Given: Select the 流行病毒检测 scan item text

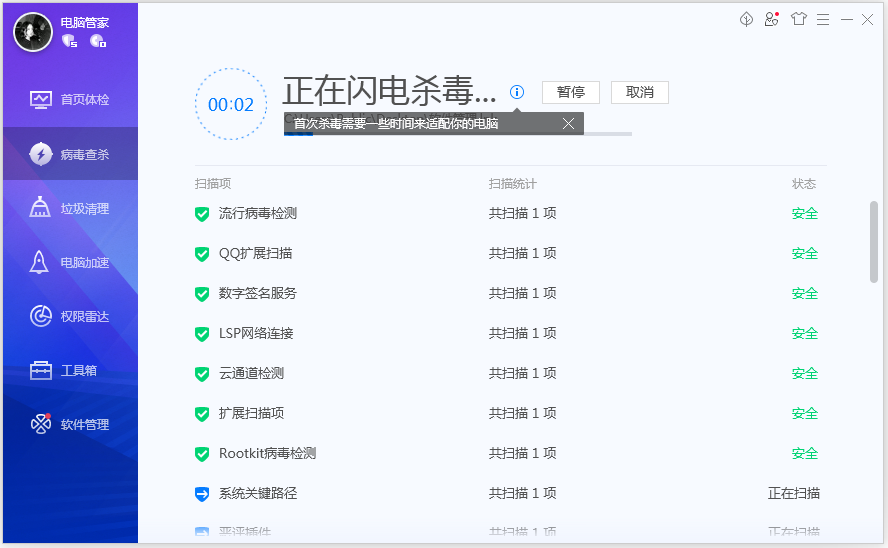Looking at the screenshot, I should click(258, 213).
